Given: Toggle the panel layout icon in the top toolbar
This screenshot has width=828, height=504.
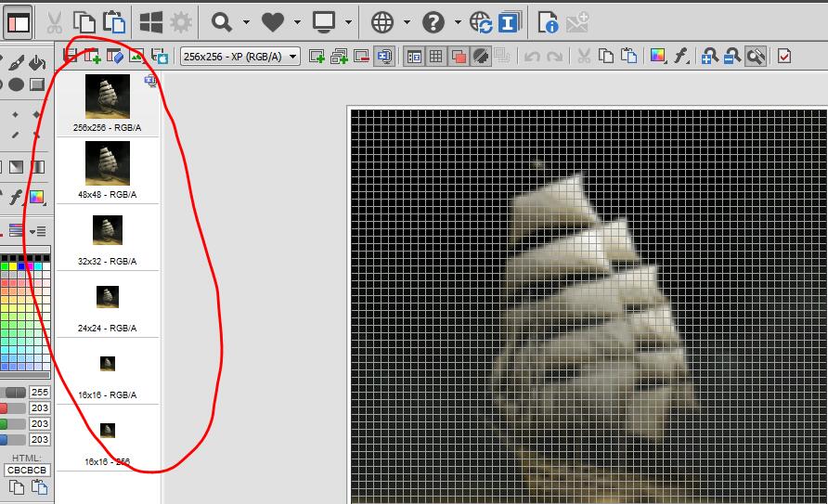Looking at the screenshot, I should 18,22.
